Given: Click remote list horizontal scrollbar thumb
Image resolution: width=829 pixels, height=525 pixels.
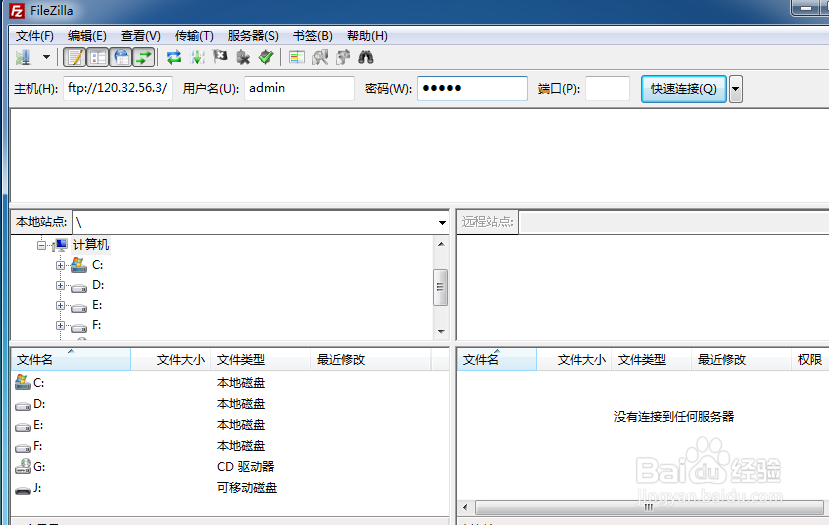Looking at the screenshot, I should [649, 508].
